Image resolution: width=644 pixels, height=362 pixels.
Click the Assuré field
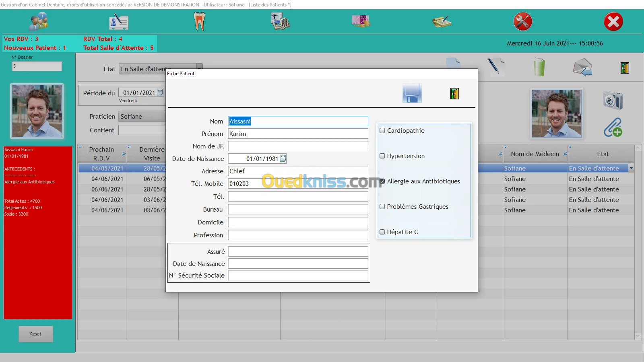298,251
